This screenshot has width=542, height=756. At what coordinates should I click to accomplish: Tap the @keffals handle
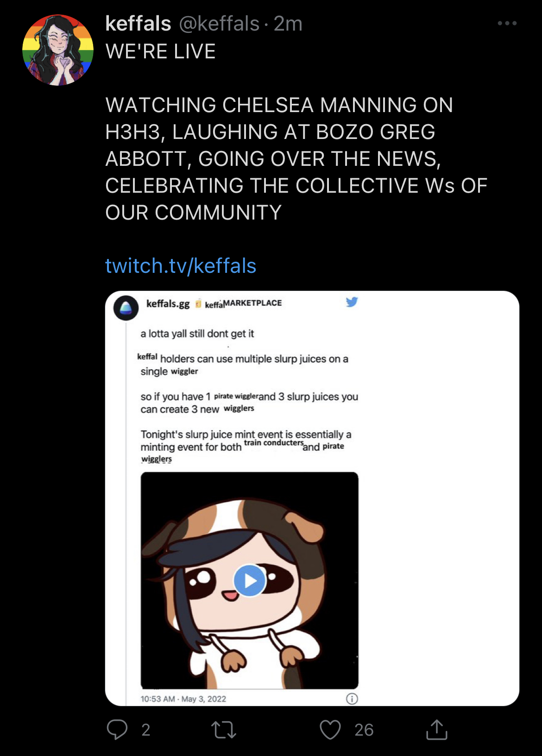click(x=219, y=24)
